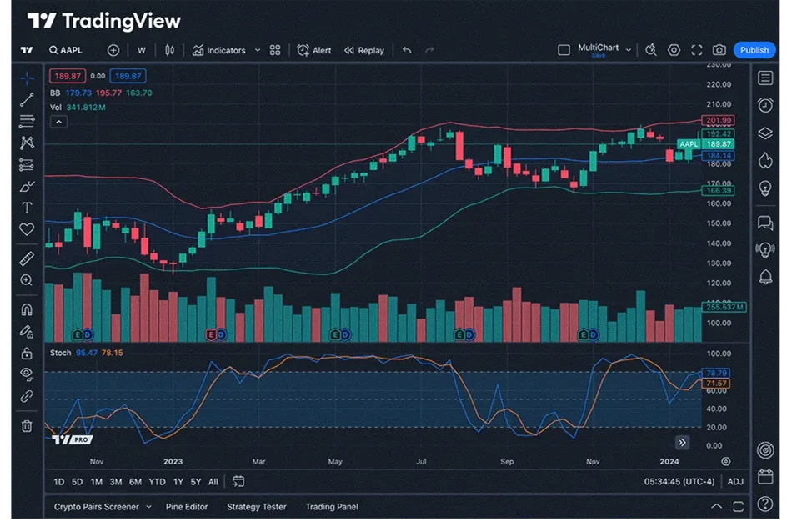
Task: Open the watchlist panel icon
Action: [764, 78]
